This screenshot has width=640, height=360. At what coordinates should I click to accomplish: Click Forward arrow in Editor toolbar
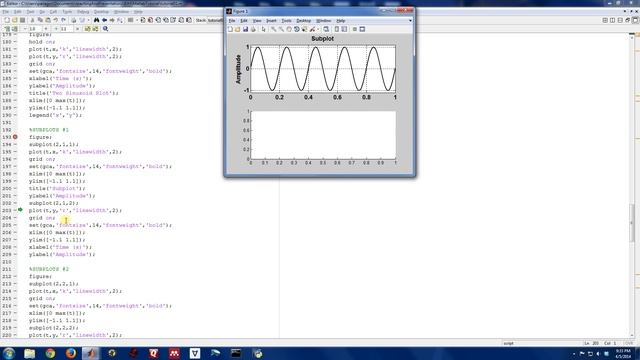[112, 20]
